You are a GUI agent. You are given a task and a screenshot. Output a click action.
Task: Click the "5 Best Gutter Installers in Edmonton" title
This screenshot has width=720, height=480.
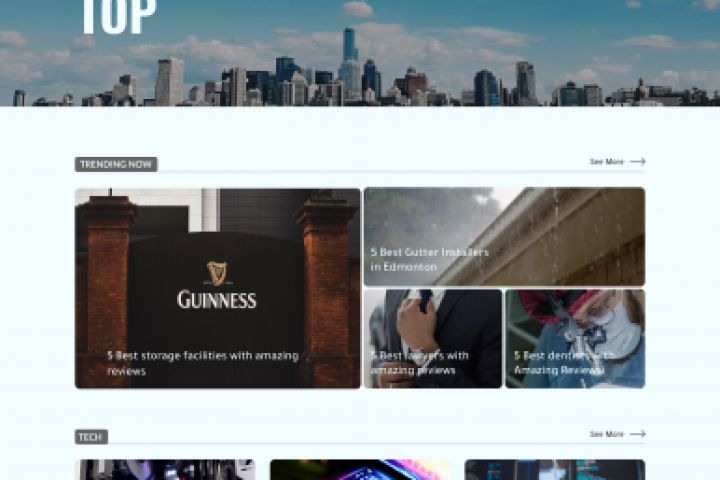pos(430,259)
